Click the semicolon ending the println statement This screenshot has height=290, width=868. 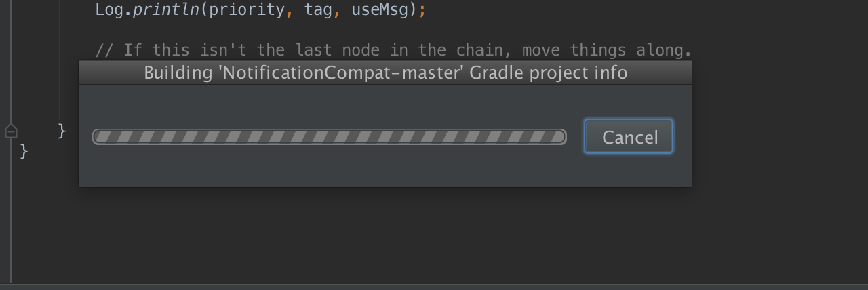(x=422, y=10)
